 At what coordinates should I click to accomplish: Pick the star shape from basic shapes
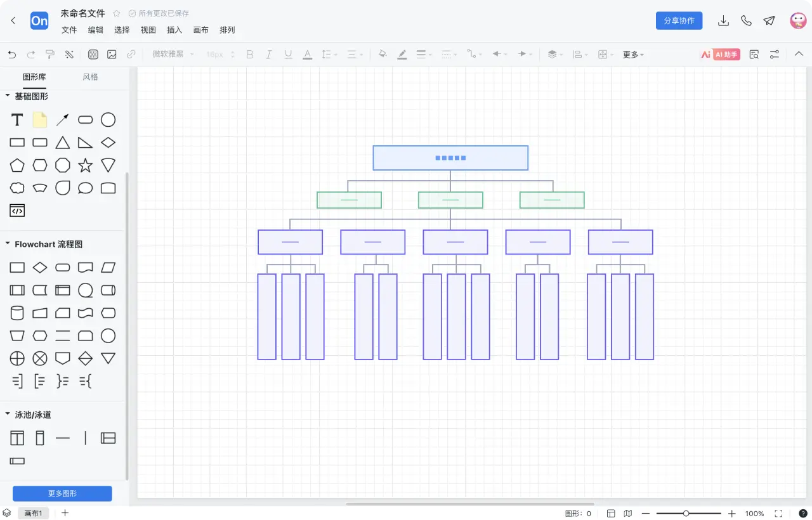(86, 166)
